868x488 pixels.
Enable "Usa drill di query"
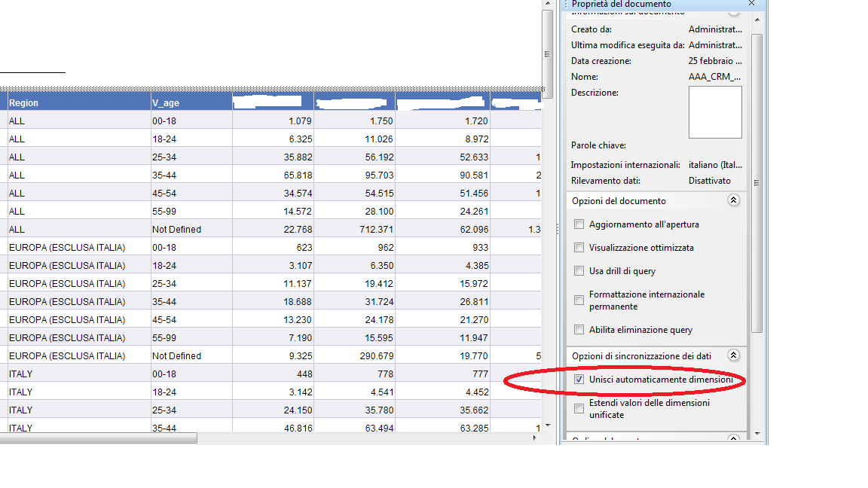[x=579, y=269]
